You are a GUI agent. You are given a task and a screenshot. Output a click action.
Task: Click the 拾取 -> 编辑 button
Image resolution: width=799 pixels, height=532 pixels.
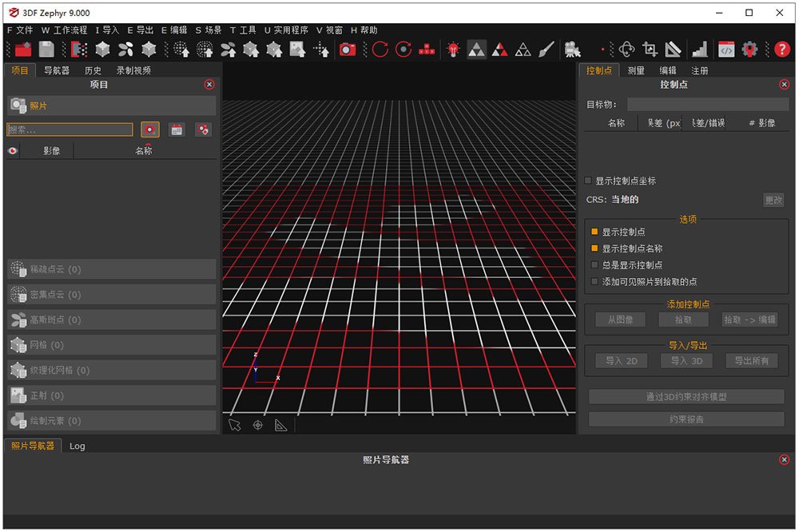point(749,320)
